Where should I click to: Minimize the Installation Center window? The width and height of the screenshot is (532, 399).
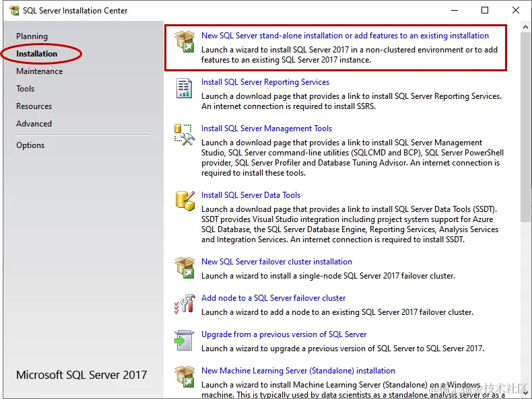(x=455, y=11)
